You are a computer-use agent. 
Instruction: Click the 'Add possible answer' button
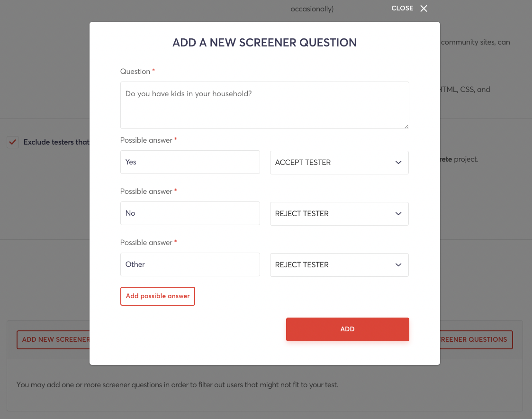158,296
